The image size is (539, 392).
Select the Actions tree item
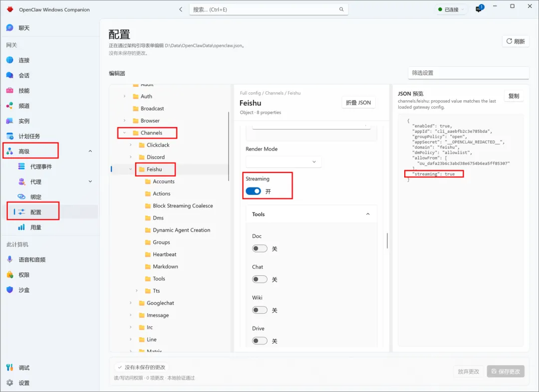(x=162, y=194)
